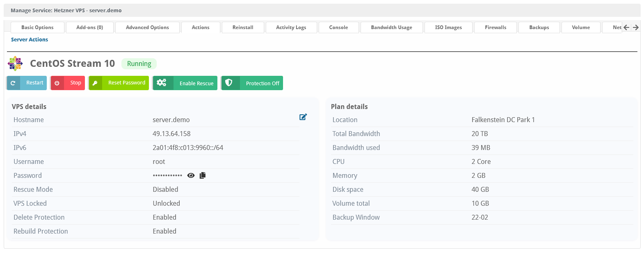Click the Server Actions link

tap(30, 40)
